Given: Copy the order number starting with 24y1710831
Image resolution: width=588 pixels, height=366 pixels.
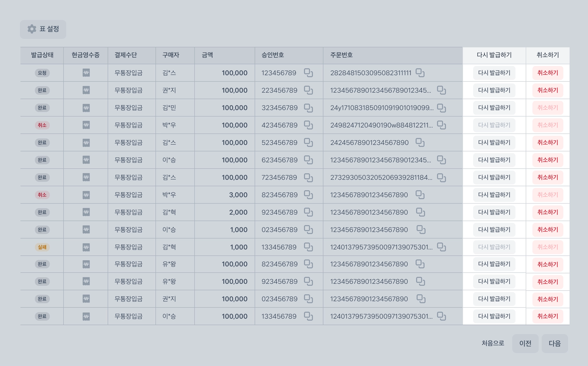Looking at the screenshot, I should pos(441,108).
